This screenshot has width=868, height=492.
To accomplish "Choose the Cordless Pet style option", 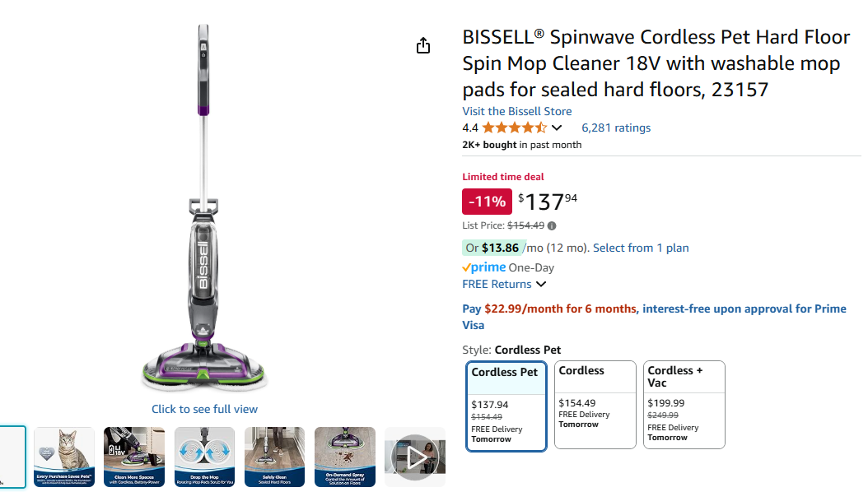I will (506, 406).
